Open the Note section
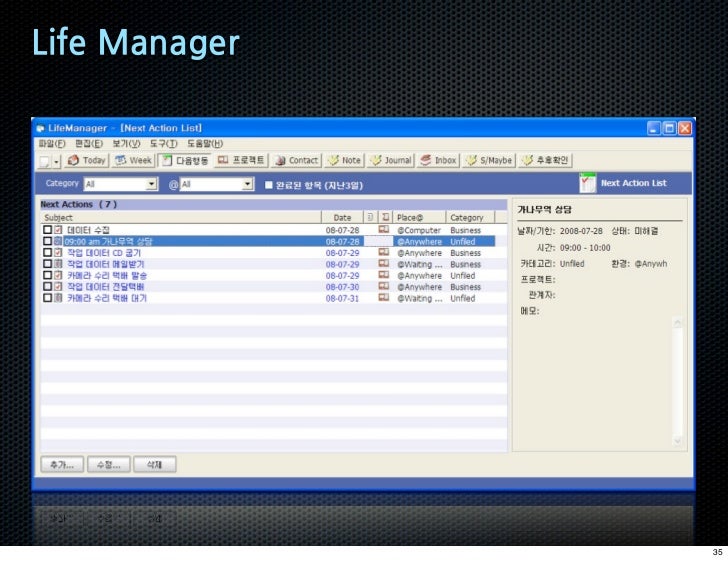Image resolution: width=728 pixels, height=561 pixels. [x=344, y=161]
